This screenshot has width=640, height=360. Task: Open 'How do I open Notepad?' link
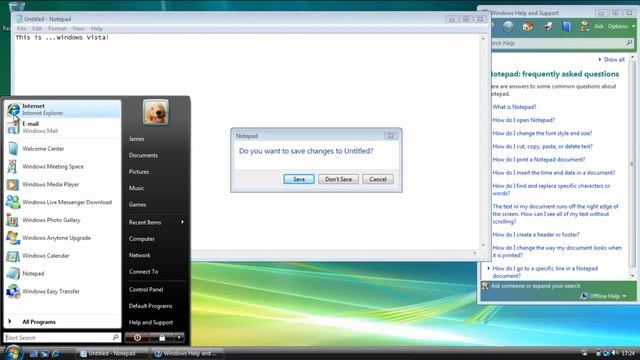tap(523, 120)
